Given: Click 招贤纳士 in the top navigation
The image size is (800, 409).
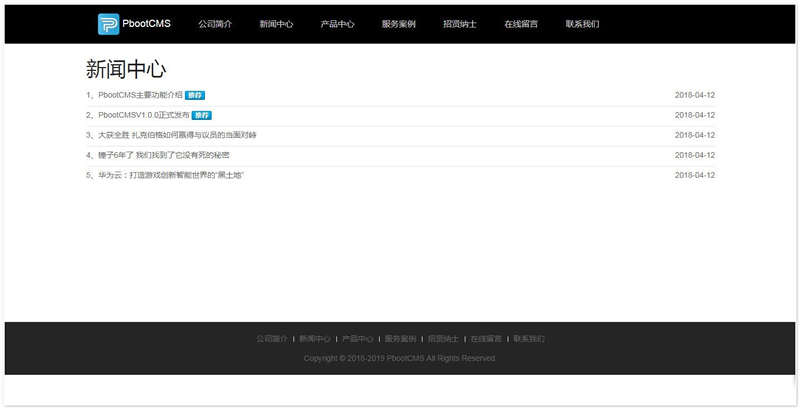Looking at the screenshot, I should (x=460, y=24).
